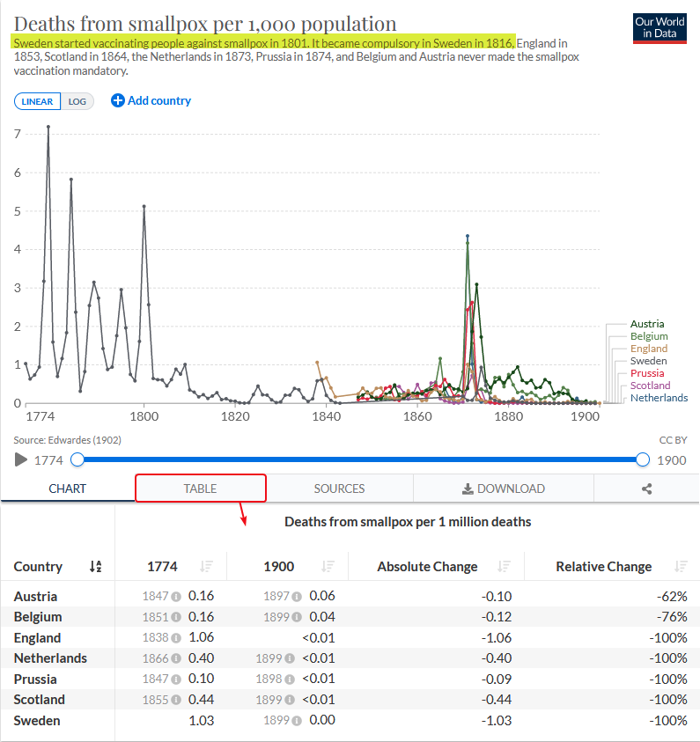
Task: Click info icon next to Austria 1847
Action: coord(176,597)
